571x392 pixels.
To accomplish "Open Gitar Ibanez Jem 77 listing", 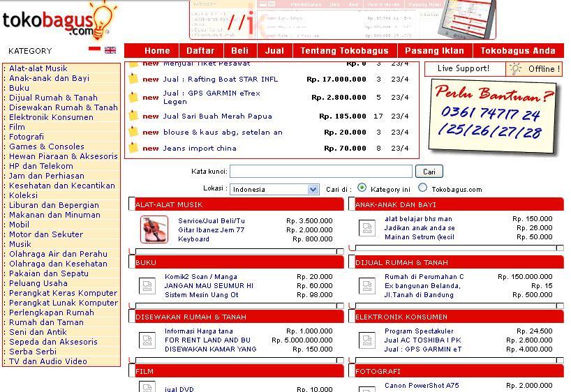I will pyautogui.click(x=212, y=230).
